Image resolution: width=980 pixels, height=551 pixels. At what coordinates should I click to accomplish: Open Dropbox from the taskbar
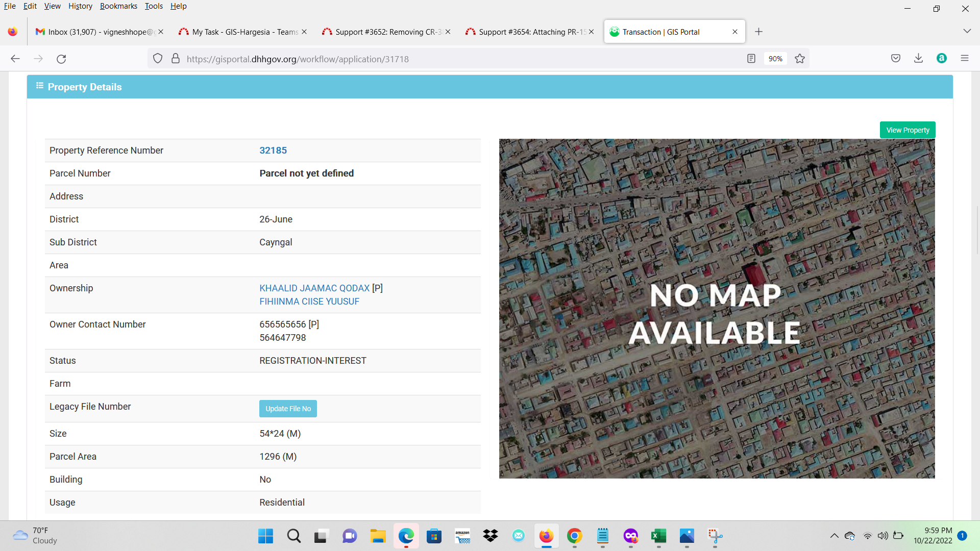(491, 536)
